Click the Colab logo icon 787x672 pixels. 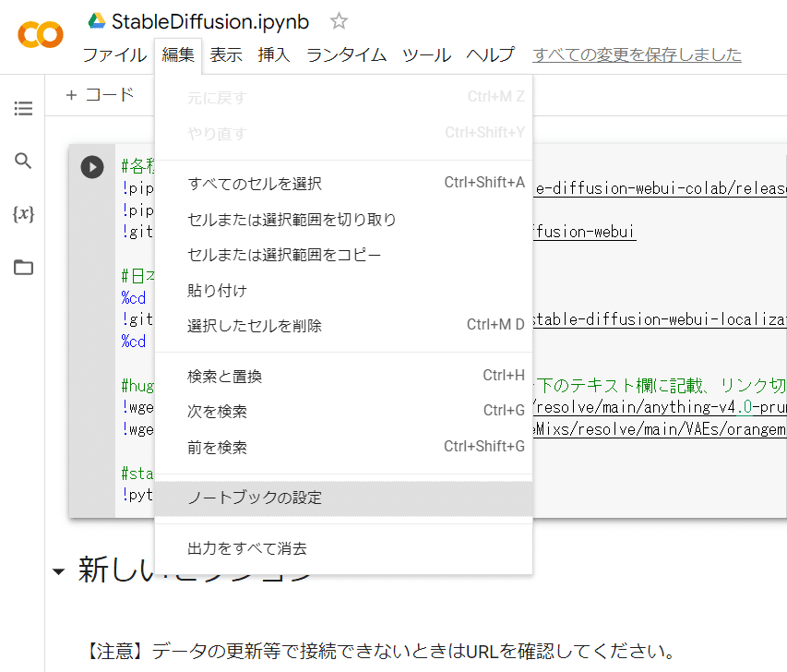(41, 35)
